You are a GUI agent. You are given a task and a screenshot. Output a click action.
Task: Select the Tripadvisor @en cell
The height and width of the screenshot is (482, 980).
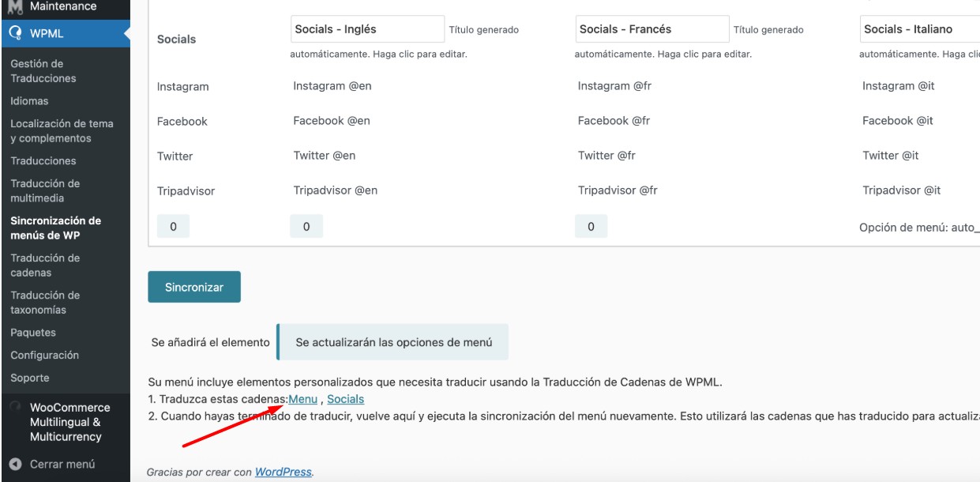(x=335, y=190)
